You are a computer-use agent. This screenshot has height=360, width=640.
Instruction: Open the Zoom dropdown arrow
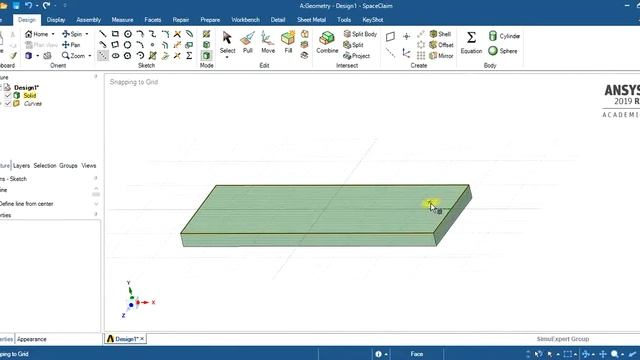click(x=90, y=56)
